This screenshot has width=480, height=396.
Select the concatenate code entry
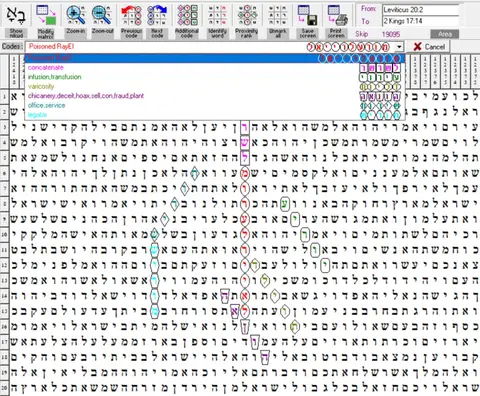pos(215,68)
